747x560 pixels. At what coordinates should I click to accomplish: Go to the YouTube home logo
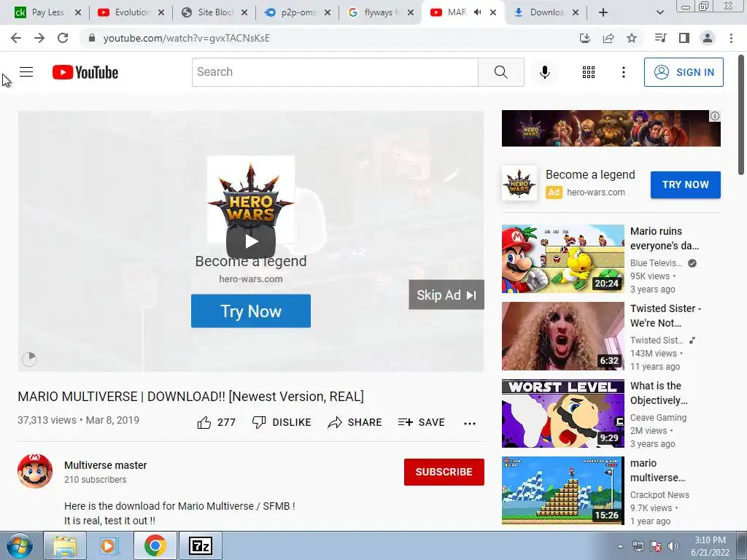pyautogui.click(x=85, y=72)
